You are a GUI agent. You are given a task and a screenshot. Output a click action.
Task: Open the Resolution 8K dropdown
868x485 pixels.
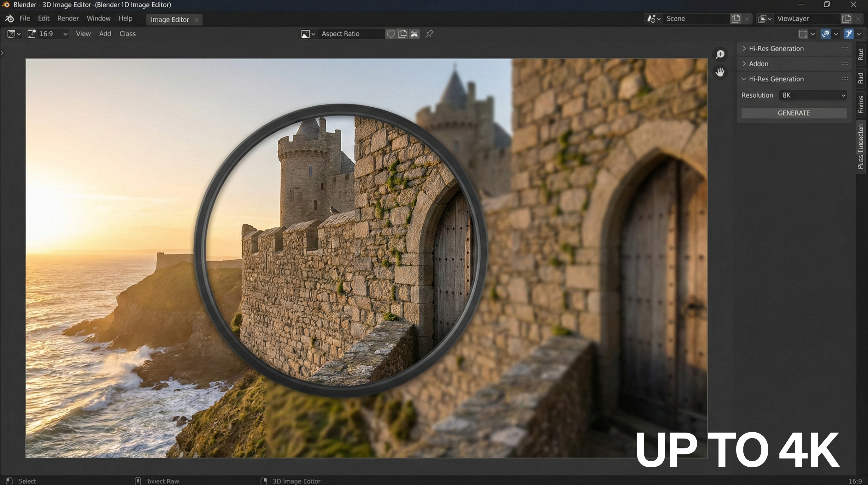pyautogui.click(x=813, y=95)
